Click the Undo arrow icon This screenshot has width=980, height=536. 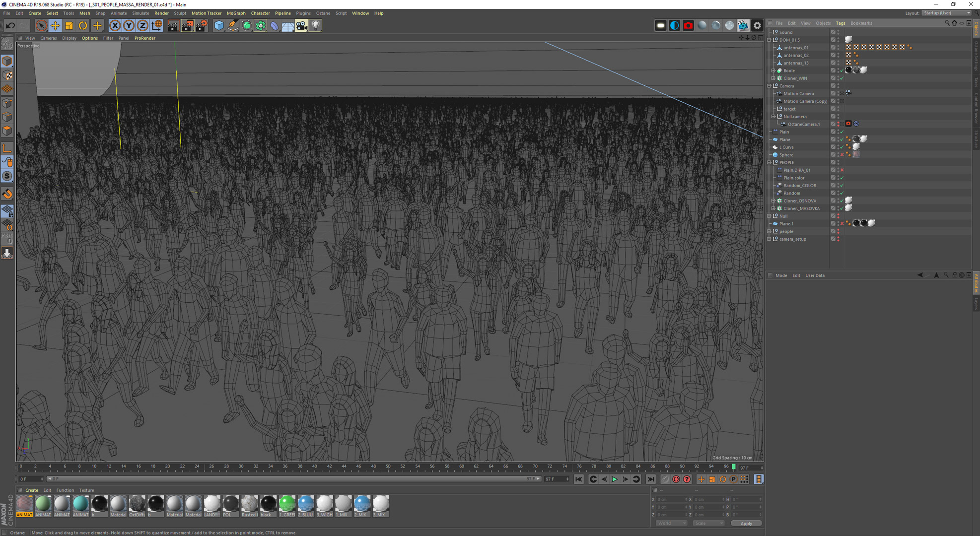click(x=10, y=25)
